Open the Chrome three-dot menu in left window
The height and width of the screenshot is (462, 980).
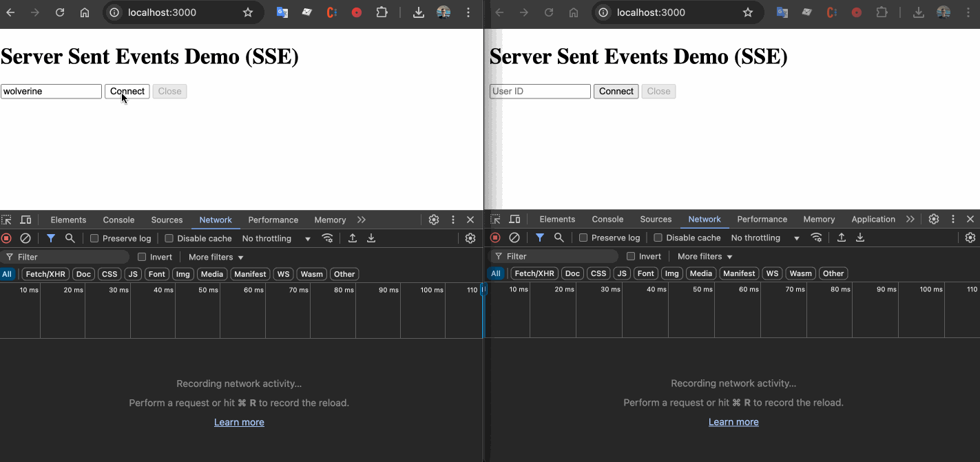468,12
